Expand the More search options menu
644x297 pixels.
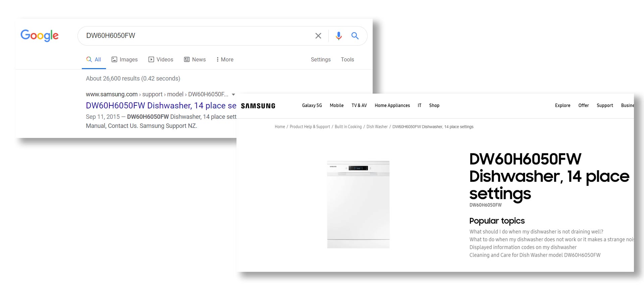coord(224,59)
